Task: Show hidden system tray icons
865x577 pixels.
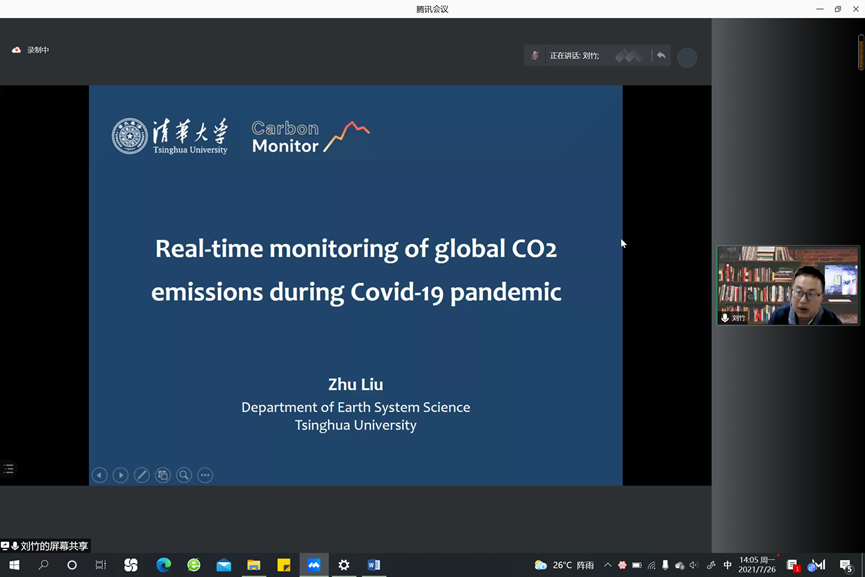Action: coord(607,565)
